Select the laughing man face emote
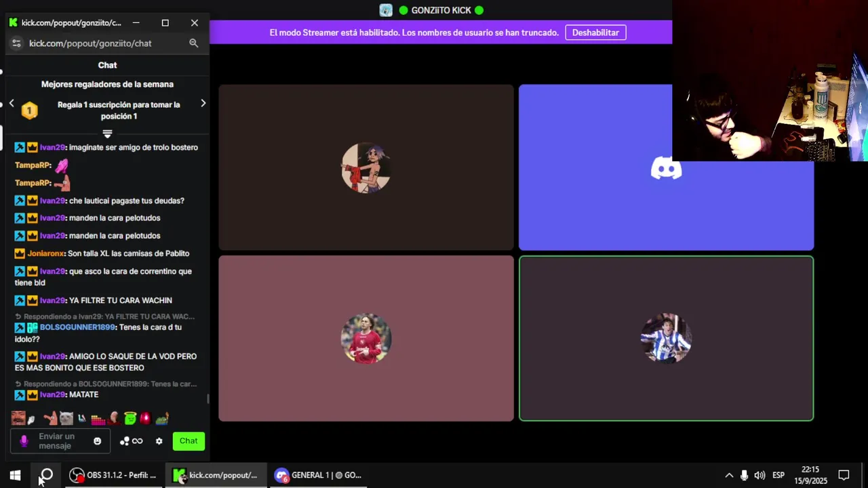 (x=18, y=418)
